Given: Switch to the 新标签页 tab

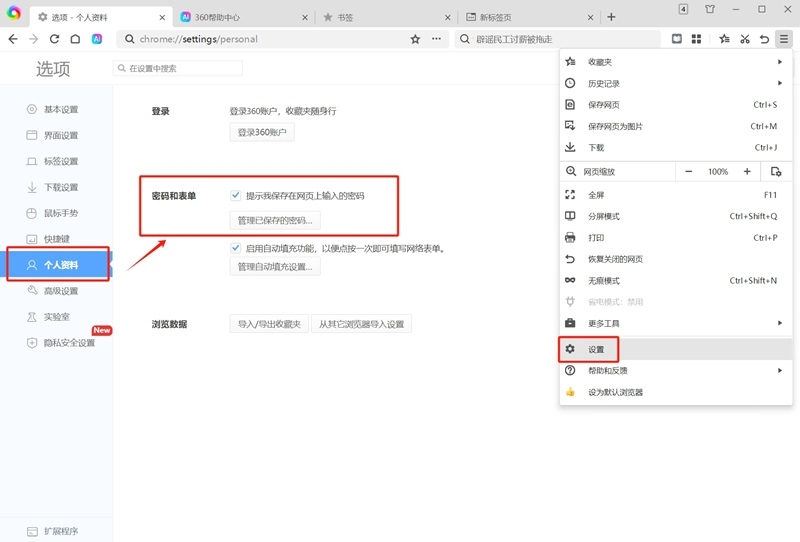Looking at the screenshot, I should click(x=528, y=17).
